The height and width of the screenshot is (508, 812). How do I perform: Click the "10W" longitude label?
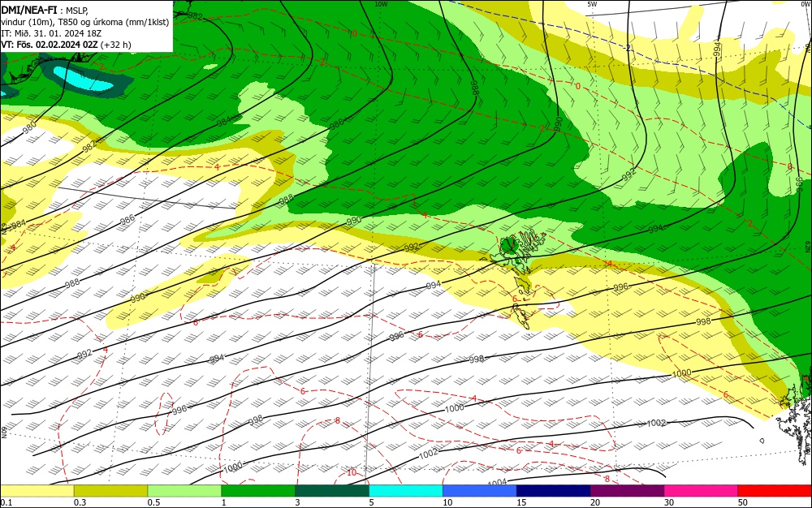tap(381, 4)
